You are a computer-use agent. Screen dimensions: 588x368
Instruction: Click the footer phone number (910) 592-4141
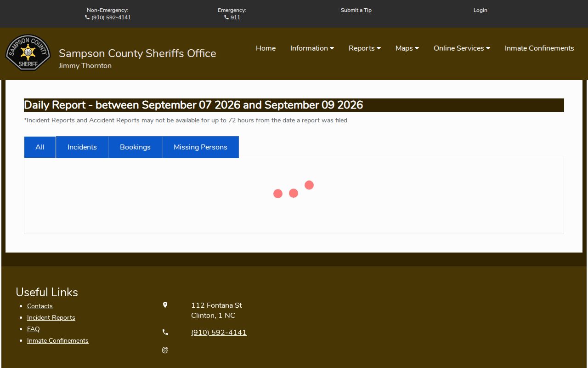coord(219,333)
